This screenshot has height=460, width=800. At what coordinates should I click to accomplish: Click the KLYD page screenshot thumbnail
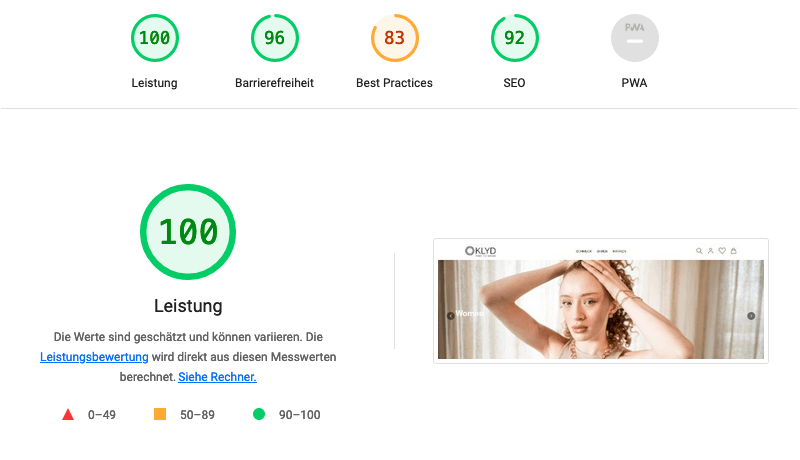tap(600, 310)
